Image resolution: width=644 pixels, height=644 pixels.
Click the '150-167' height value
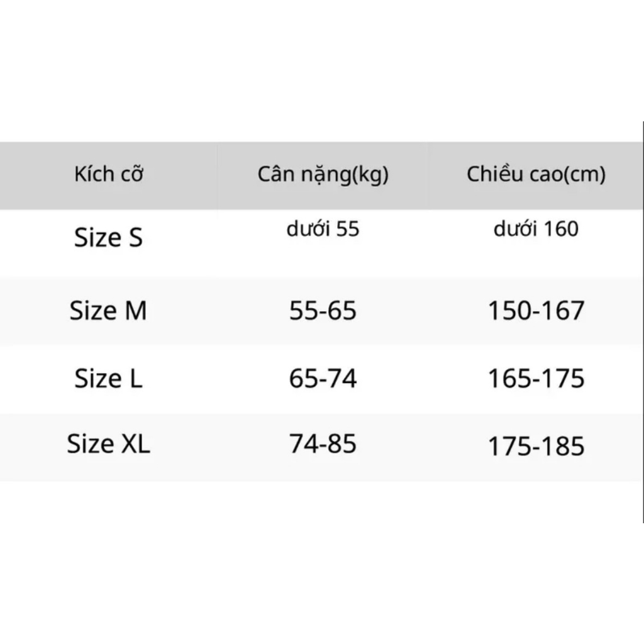536,311
